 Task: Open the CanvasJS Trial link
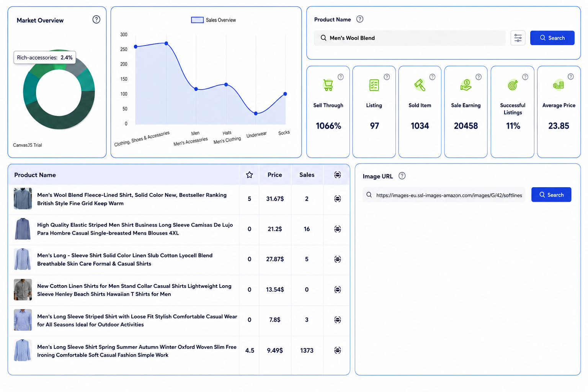[28, 145]
